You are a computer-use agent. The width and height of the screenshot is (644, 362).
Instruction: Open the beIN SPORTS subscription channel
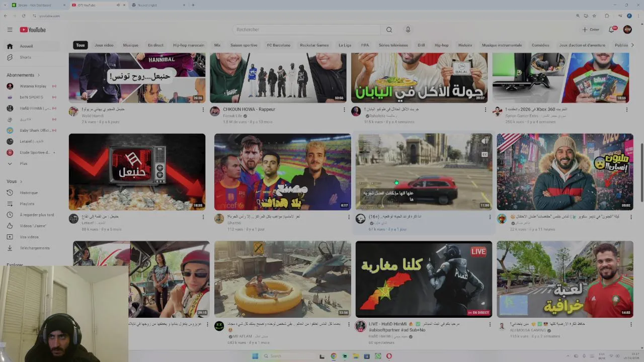31,97
